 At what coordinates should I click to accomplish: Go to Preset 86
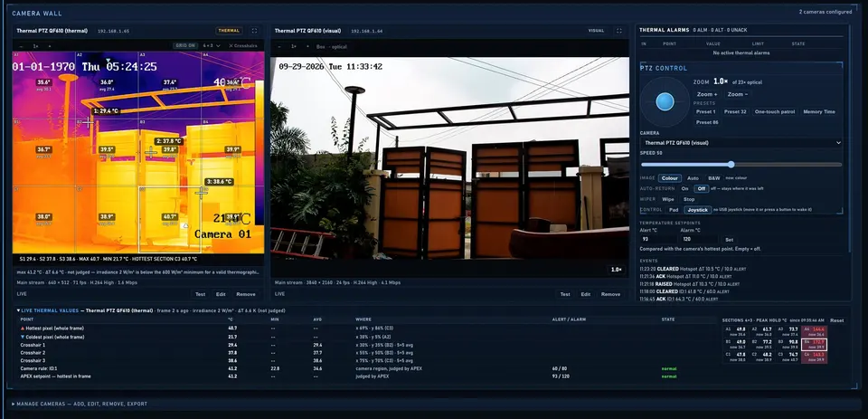pos(707,122)
